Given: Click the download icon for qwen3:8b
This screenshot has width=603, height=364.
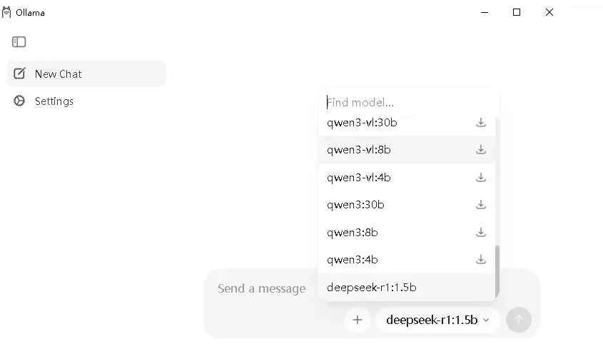Looking at the screenshot, I should [481, 232].
